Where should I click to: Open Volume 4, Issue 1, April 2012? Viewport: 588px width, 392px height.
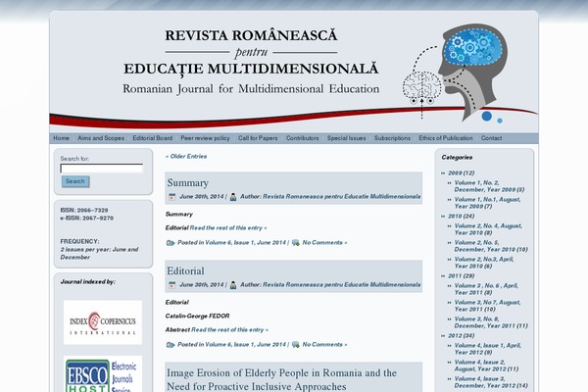click(x=488, y=349)
